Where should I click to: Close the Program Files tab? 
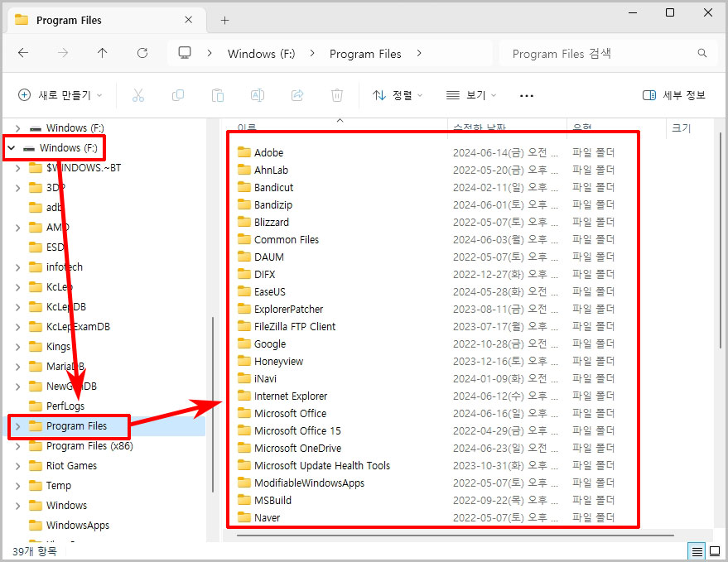point(188,20)
